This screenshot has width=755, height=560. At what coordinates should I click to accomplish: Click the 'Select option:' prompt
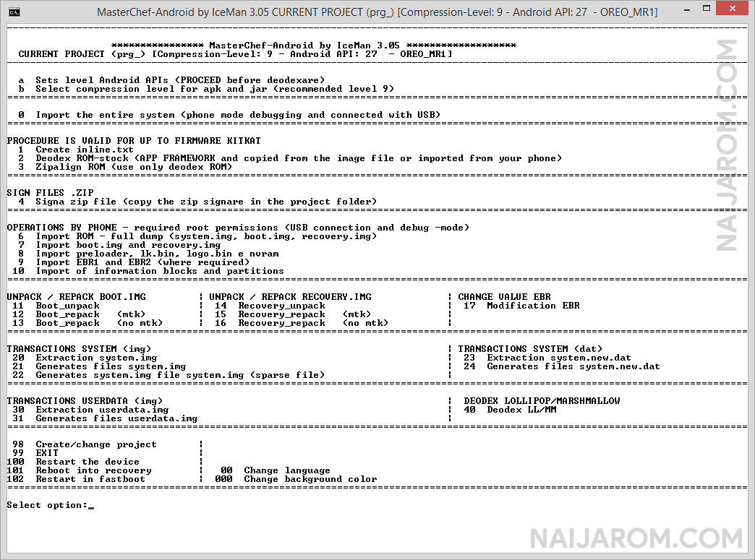(x=47, y=505)
